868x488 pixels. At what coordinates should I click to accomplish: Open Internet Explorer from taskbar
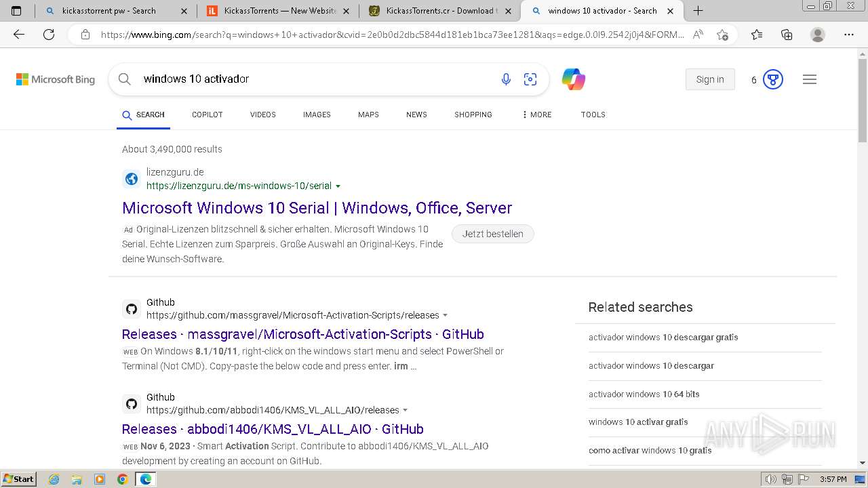coord(54,479)
